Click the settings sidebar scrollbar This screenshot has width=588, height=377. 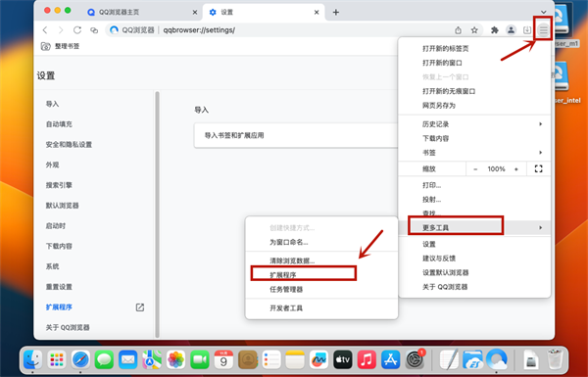[x=157, y=213]
